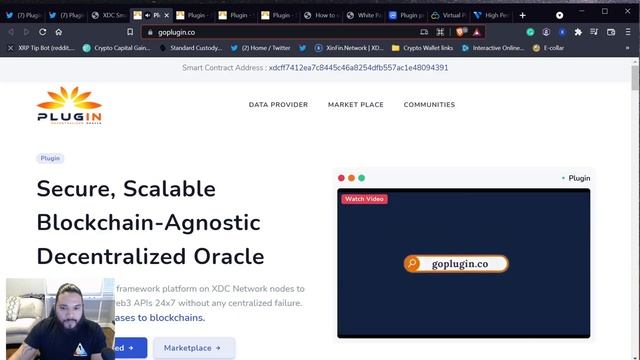The width and height of the screenshot is (640, 360).
Task: Open the Interactive Online bookmark
Action: [x=493, y=48]
